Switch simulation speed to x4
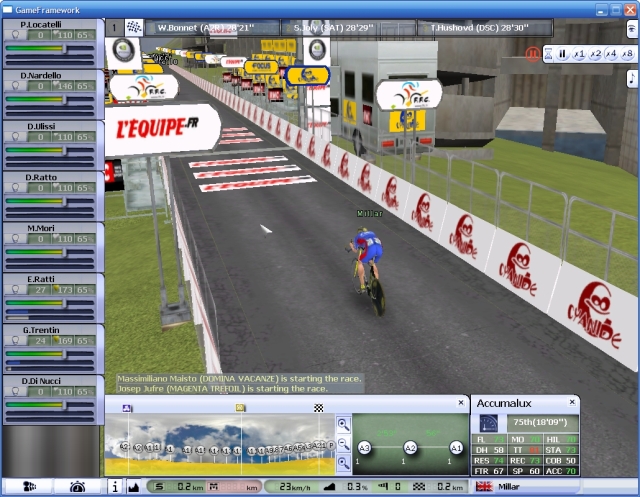Viewport: 640px width, 497px height. tap(611, 54)
